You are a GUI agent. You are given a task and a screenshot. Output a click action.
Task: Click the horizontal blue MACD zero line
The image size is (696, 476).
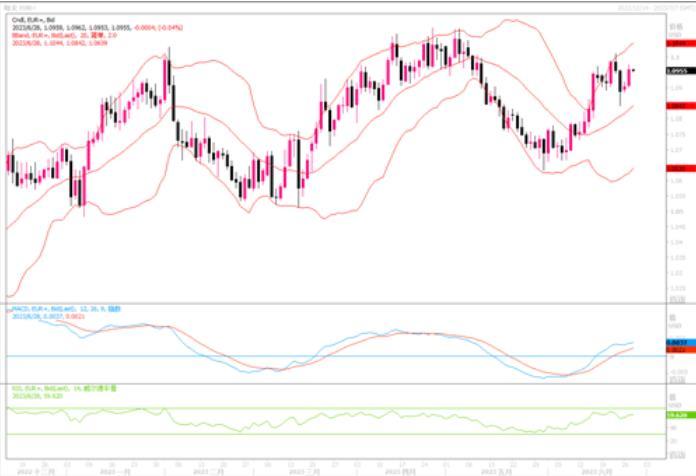(x=300, y=356)
